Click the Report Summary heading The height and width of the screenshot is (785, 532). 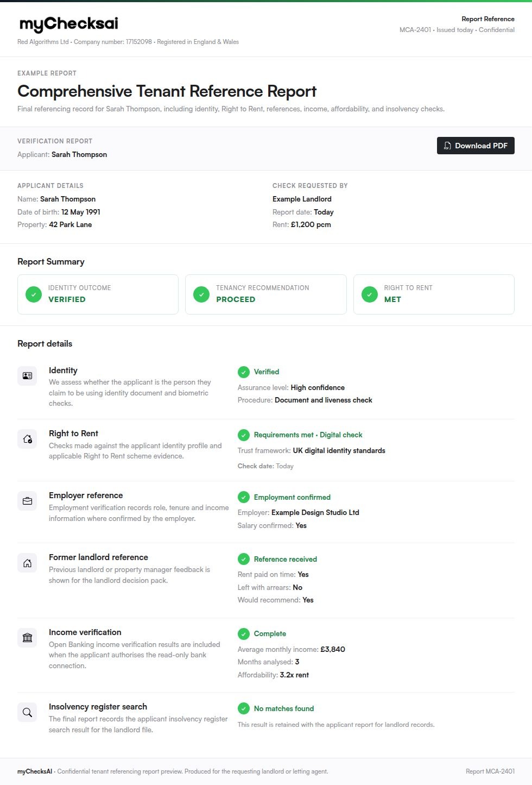[x=51, y=262]
